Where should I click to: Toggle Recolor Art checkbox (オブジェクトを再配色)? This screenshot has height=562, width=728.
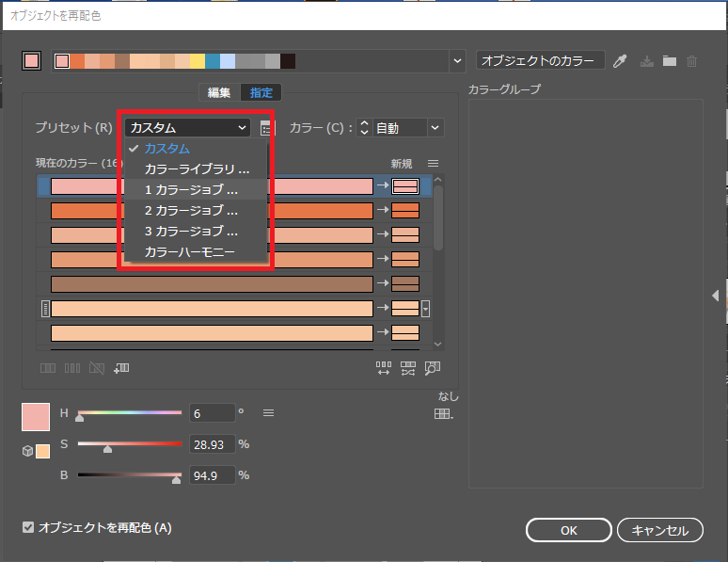coord(28,527)
